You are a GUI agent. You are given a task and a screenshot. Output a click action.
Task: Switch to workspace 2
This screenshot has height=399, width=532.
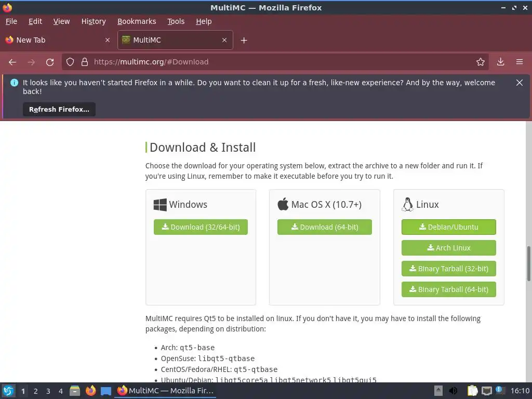pyautogui.click(x=36, y=391)
